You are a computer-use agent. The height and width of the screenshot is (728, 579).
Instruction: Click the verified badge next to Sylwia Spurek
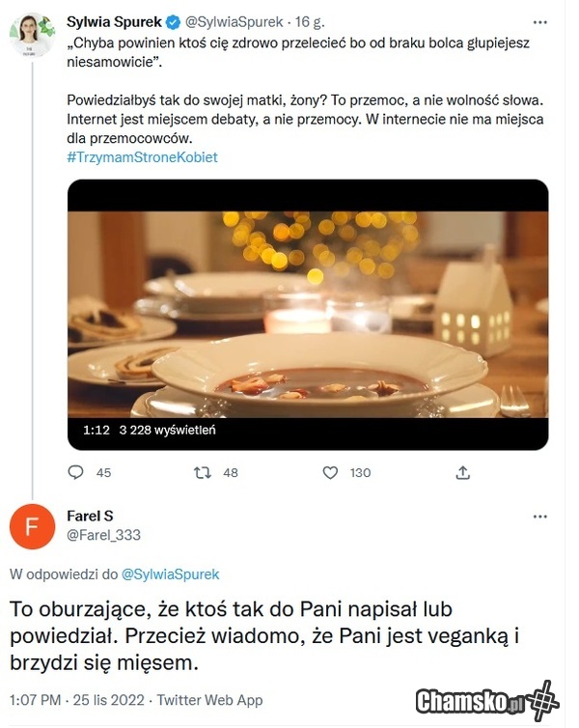pos(170,20)
